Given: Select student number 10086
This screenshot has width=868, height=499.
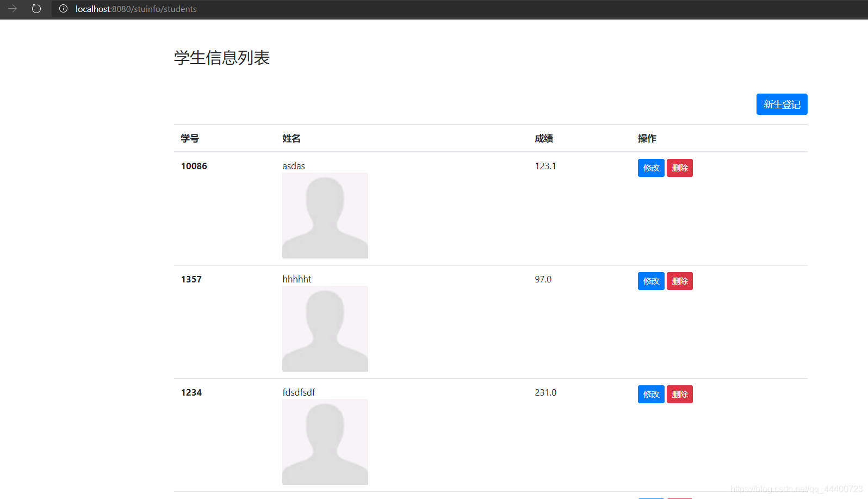Looking at the screenshot, I should [194, 166].
